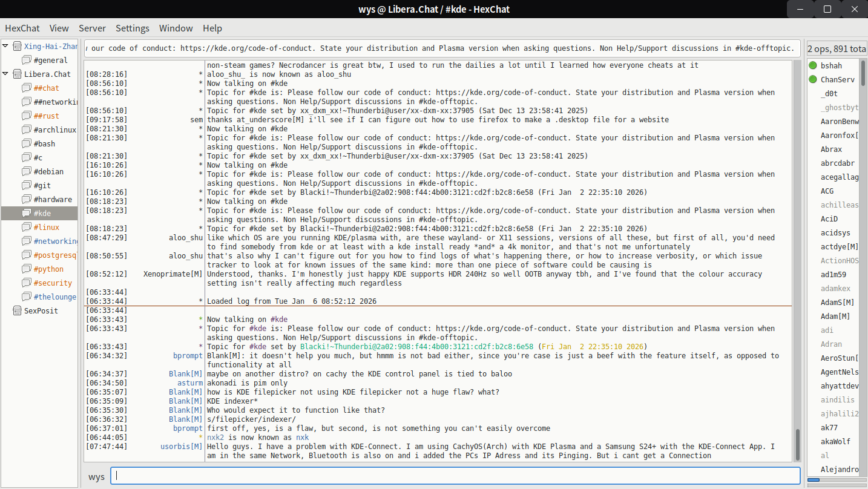The width and height of the screenshot is (868, 489).
Task: Click the Xing-Hai-Zhan server icon
Action: point(17,46)
